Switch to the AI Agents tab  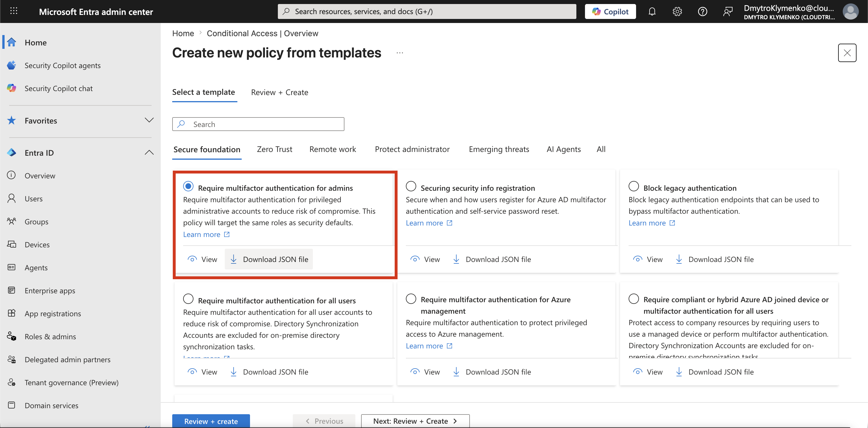563,149
